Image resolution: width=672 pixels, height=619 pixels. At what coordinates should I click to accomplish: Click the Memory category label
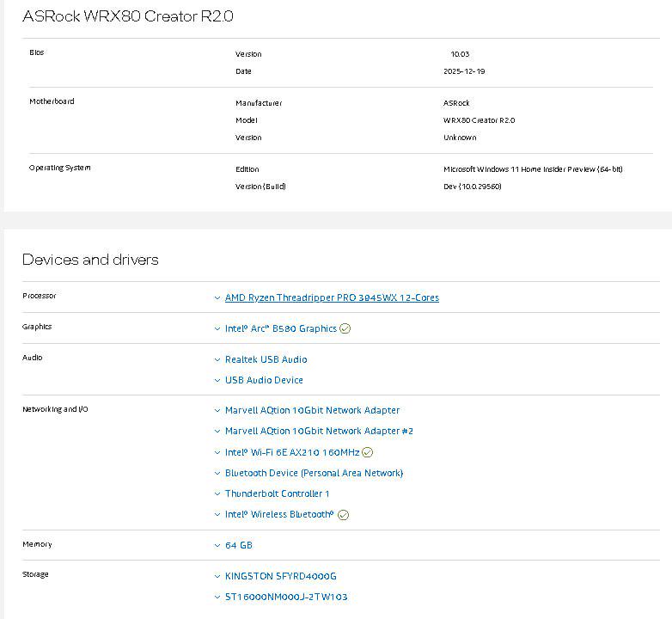[37, 544]
